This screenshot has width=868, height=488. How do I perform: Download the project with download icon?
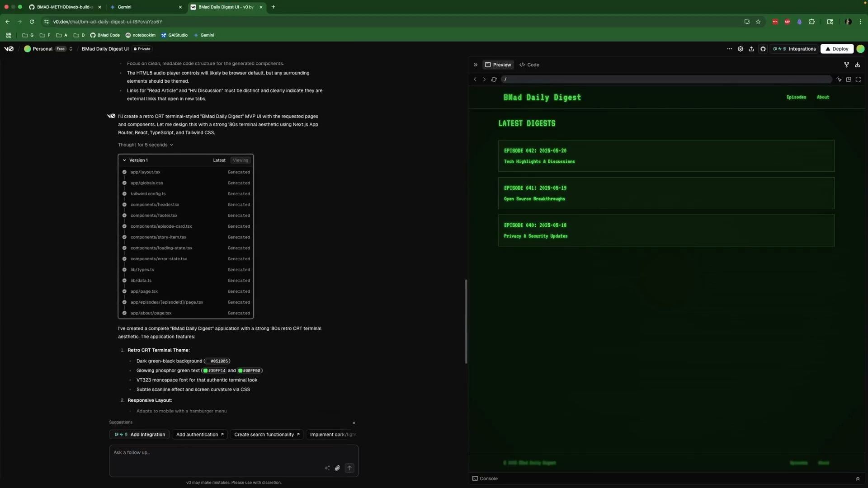pyautogui.click(x=858, y=65)
